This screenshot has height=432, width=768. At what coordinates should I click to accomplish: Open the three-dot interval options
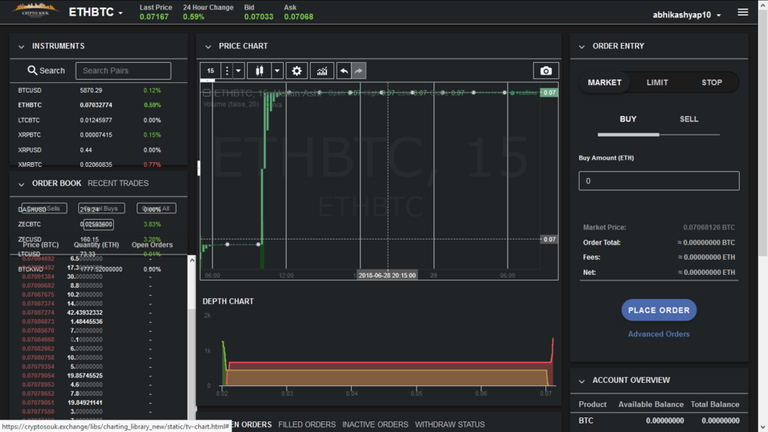tap(227, 71)
